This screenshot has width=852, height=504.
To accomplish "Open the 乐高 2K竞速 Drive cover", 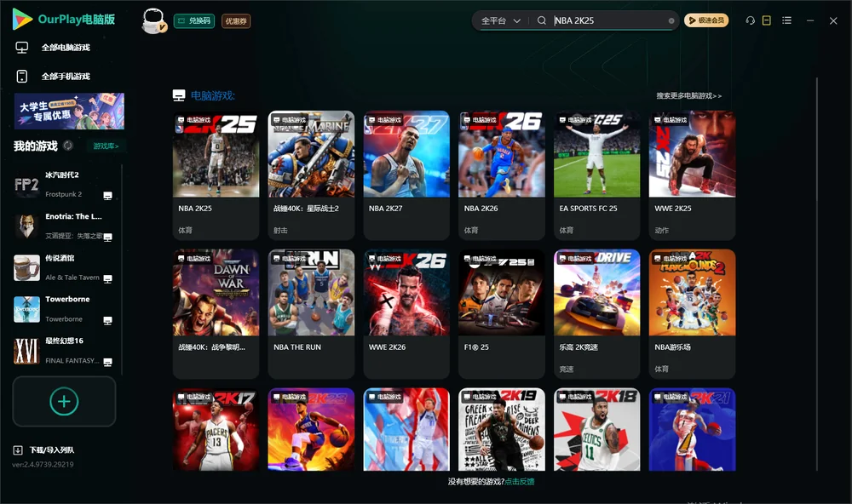I will click(x=596, y=292).
